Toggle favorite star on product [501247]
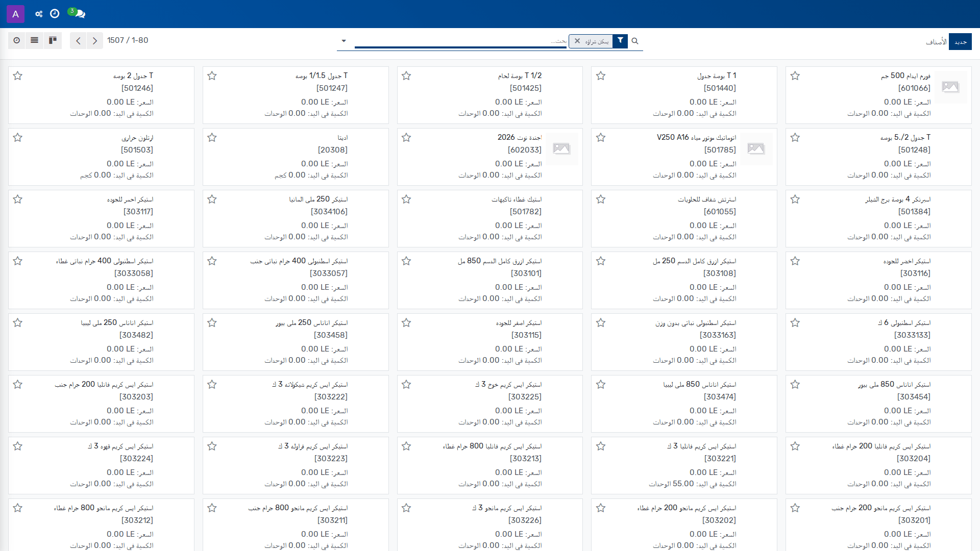Screen dimensions: 980x551 212,76
